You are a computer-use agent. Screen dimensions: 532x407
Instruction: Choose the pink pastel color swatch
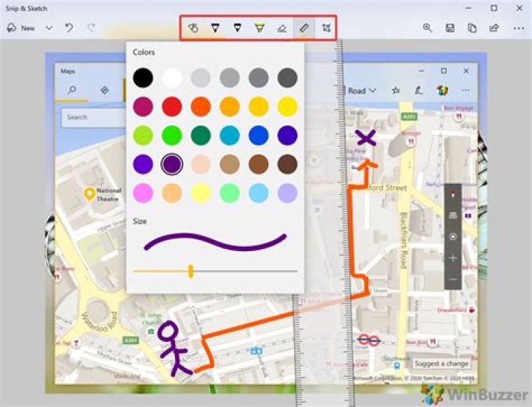tap(143, 193)
